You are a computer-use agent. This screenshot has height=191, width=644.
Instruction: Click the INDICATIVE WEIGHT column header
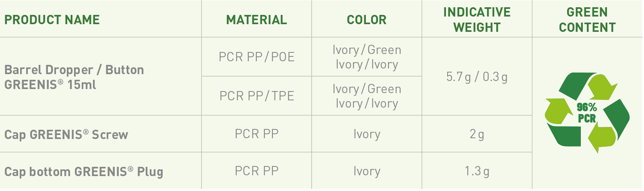coord(477,20)
